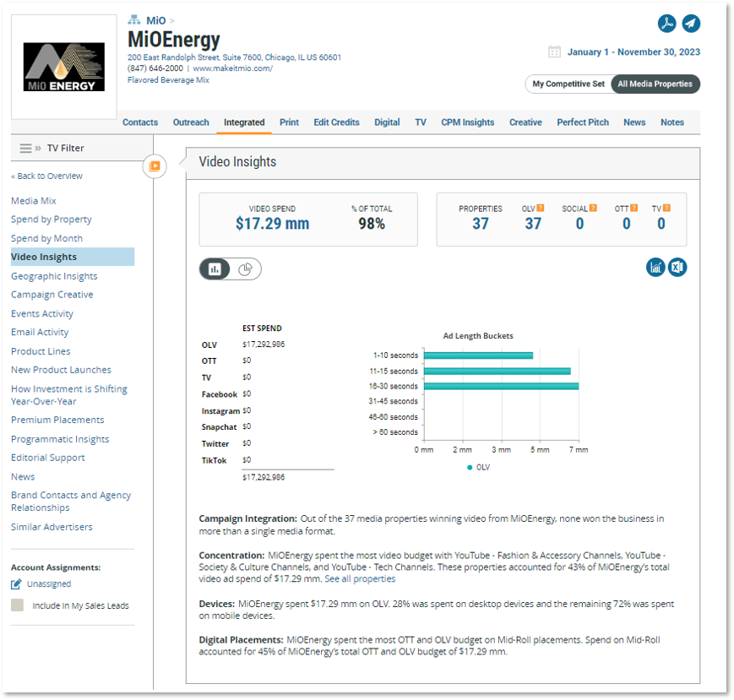The image size is (734, 700).
Task: Click the 1-10 seconds bar in chart
Action: coord(478,355)
